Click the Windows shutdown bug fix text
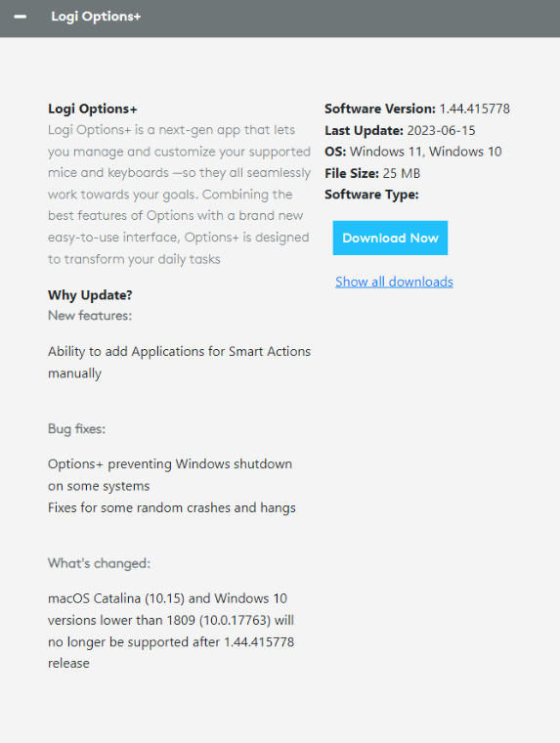The image size is (560, 743). 170,475
